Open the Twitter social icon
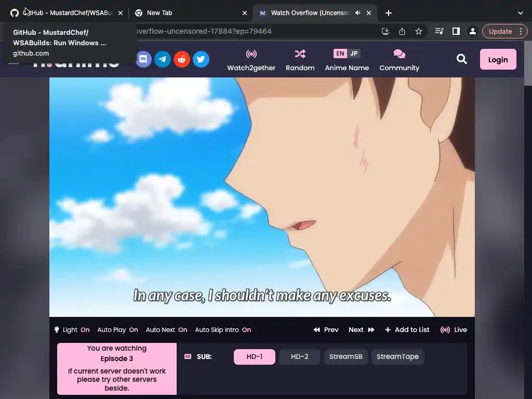The image size is (532, 399). (201, 59)
